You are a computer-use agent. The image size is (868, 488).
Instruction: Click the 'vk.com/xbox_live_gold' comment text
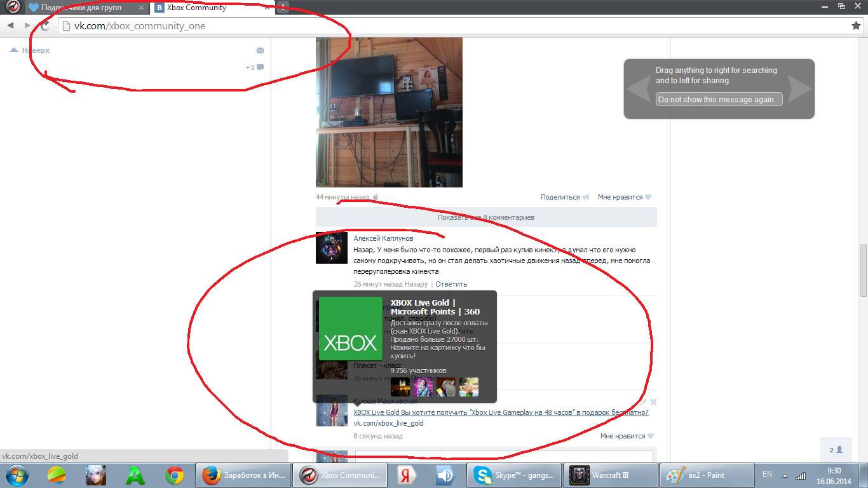pyautogui.click(x=388, y=423)
